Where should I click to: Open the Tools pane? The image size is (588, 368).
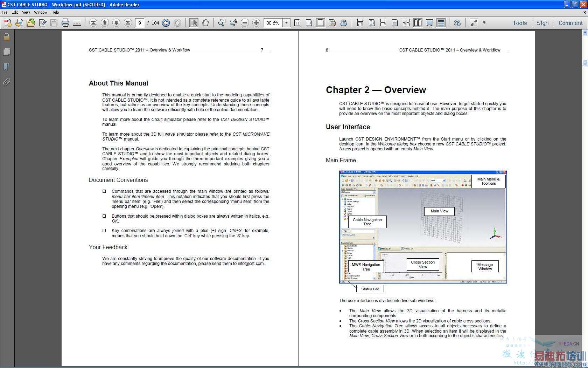click(x=520, y=23)
